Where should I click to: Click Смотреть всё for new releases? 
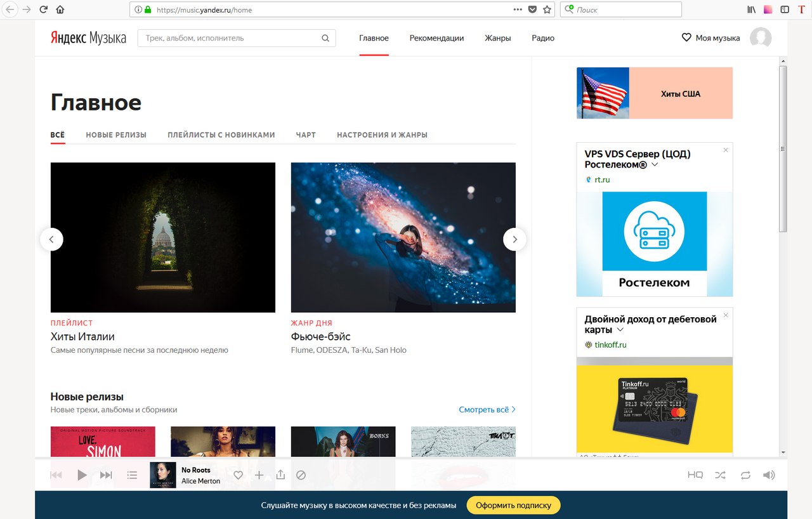(487, 410)
